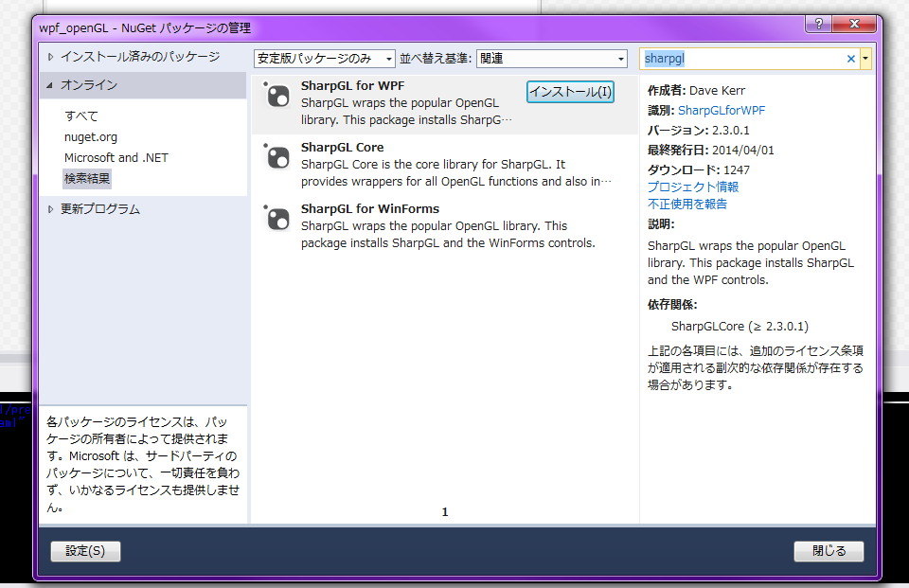Clear the sharpgl search text with the X icon
Image resolution: width=909 pixels, height=588 pixels.
850,58
